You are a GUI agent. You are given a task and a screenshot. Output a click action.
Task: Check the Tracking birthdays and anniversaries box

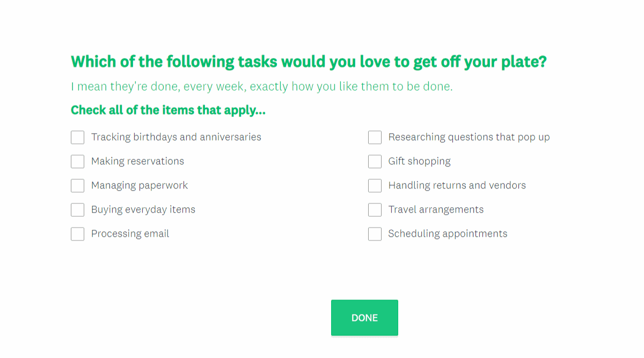coord(77,137)
